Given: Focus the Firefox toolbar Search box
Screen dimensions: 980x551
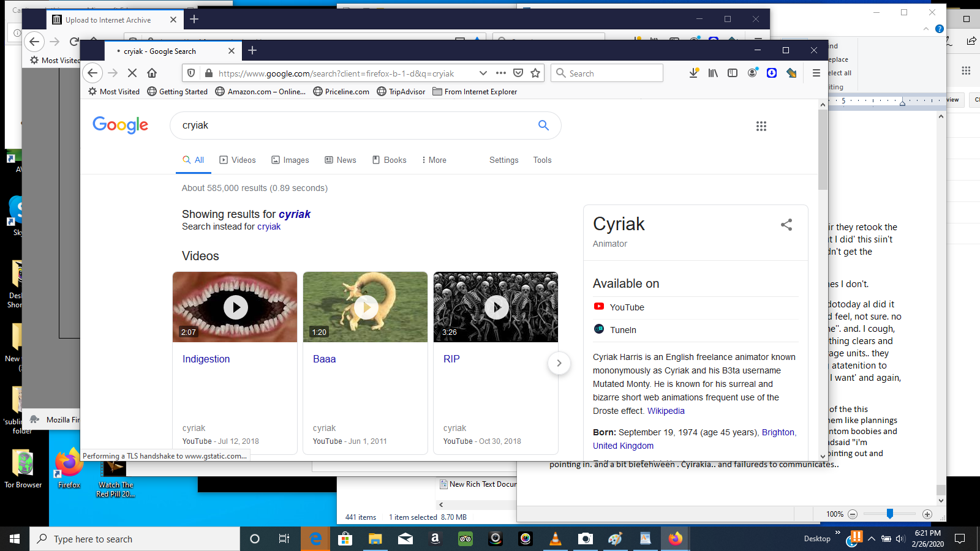Looking at the screenshot, I should 607,73.
